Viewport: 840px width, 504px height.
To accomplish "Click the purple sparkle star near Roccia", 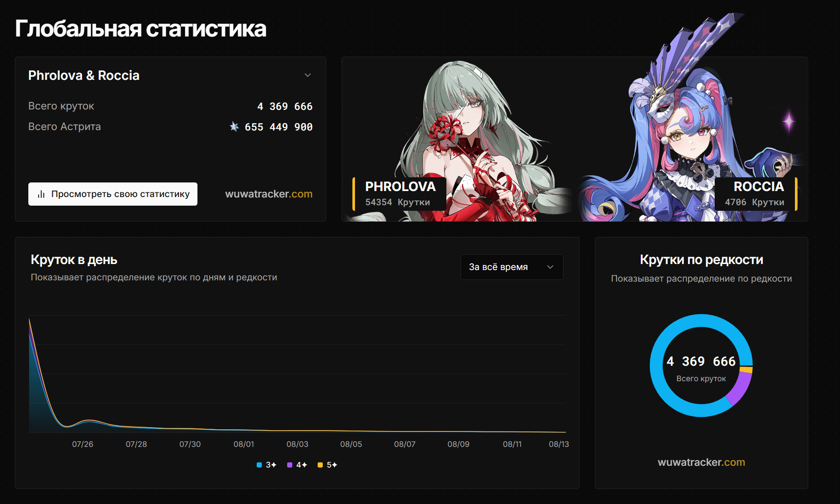I will [x=788, y=121].
